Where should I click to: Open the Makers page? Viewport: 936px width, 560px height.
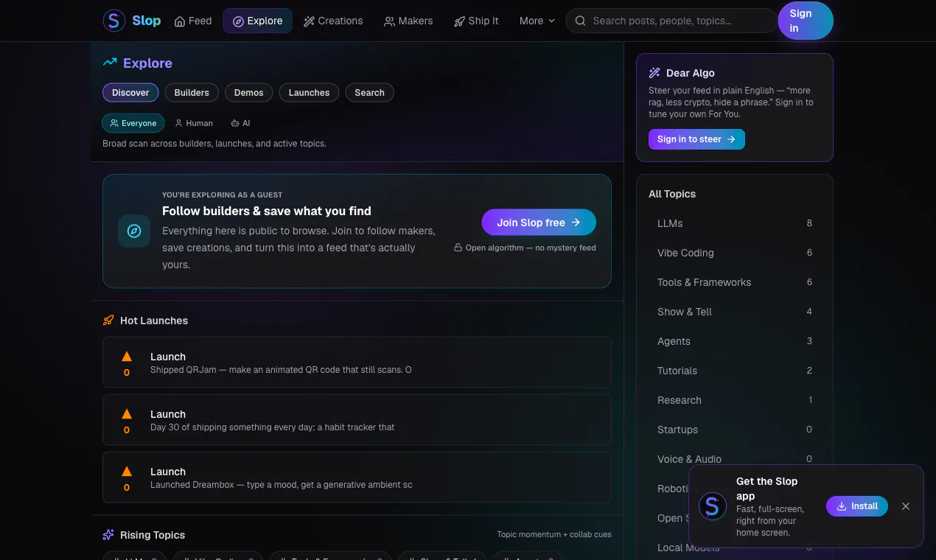pos(408,21)
